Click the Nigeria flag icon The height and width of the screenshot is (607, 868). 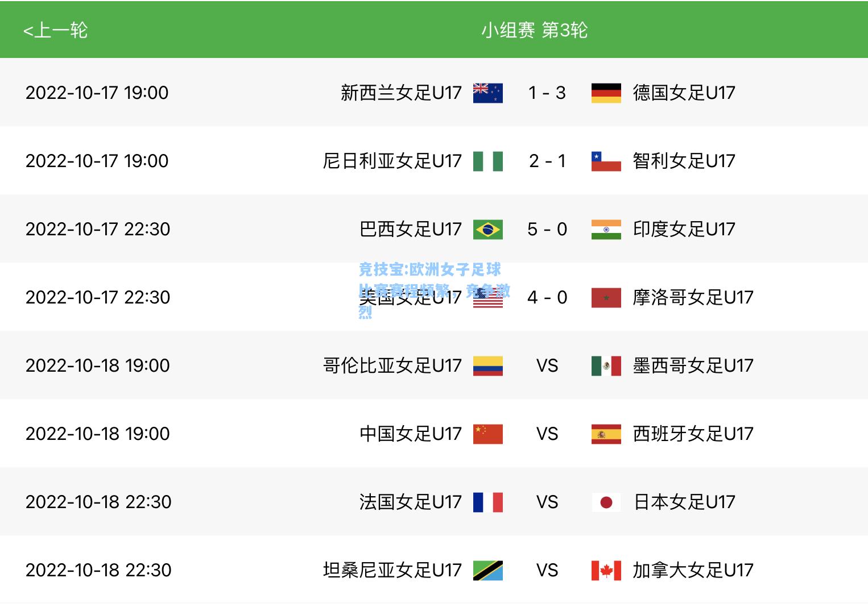[x=488, y=161]
